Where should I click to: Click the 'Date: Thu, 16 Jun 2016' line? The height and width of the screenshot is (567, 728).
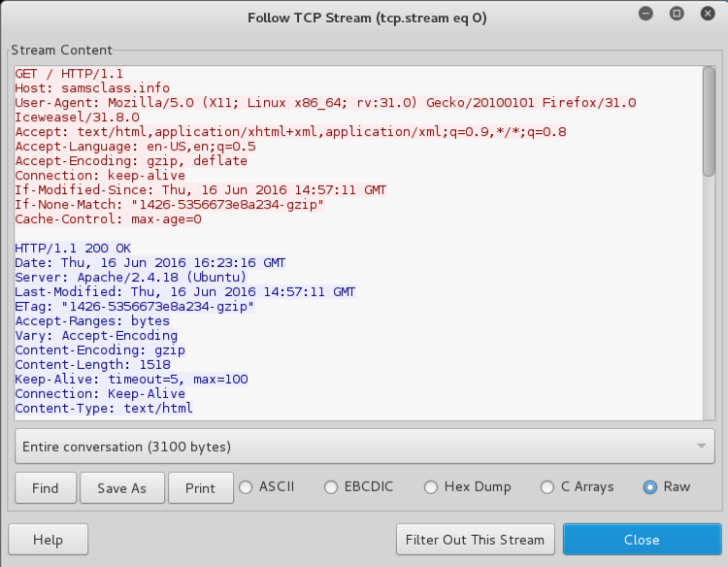(150, 262)
